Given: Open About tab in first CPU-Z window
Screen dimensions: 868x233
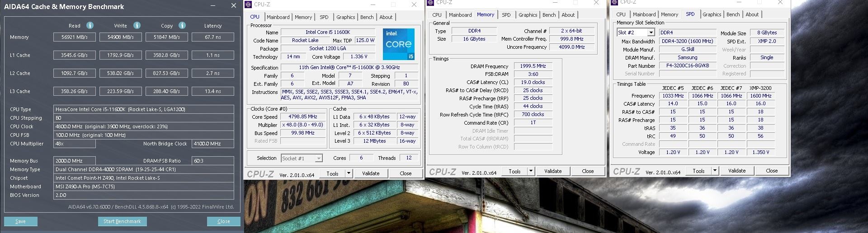Looking at the screenshot, I should coord(386,17).
